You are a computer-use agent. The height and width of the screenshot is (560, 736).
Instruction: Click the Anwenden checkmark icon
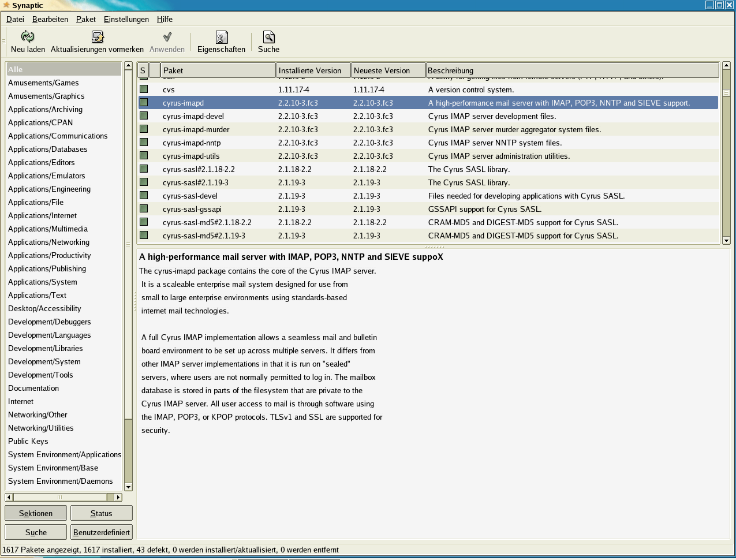click(x=167, y=37)
